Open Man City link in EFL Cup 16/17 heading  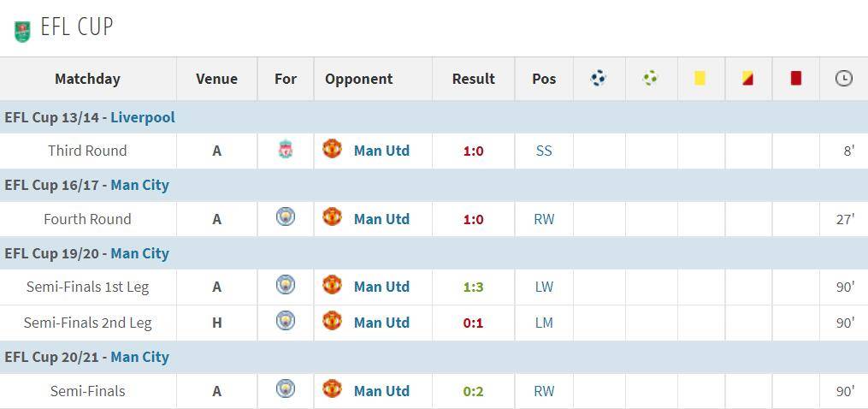[139, 185]
